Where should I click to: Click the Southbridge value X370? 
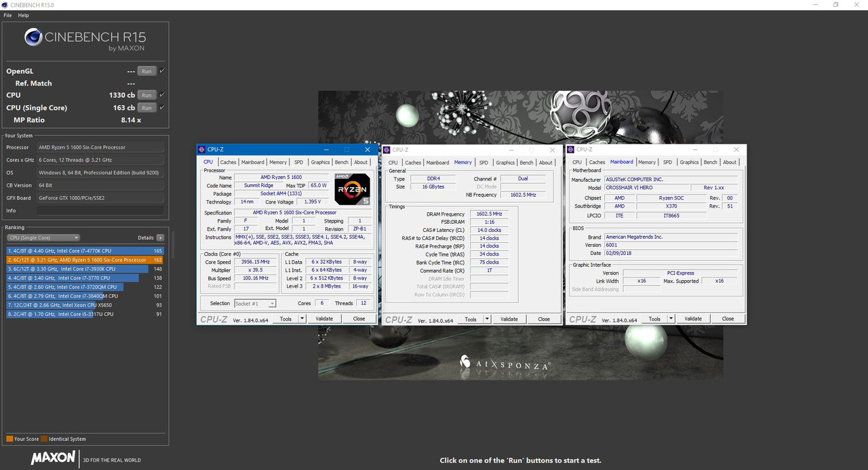(x=671, y=206)
